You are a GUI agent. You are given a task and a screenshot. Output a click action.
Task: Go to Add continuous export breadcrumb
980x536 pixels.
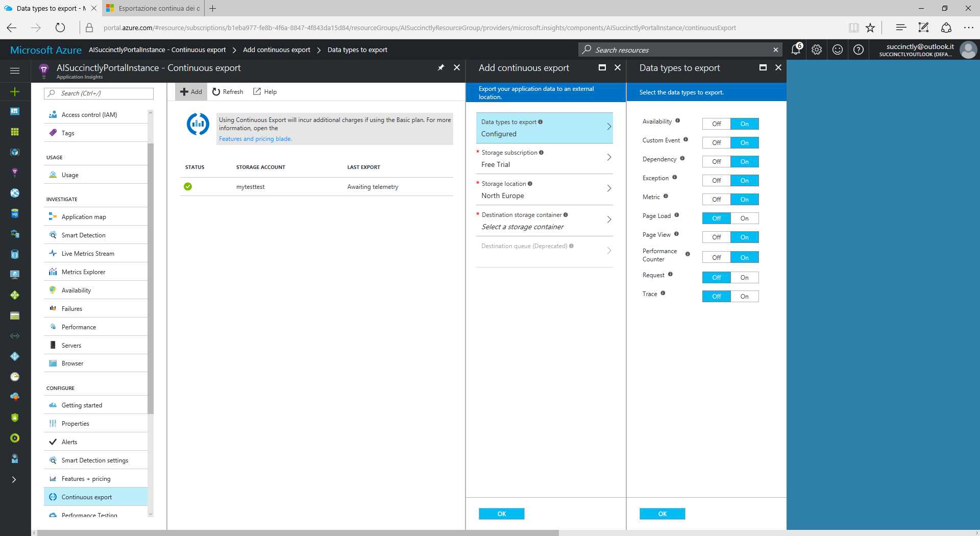(x=276, y=50)
